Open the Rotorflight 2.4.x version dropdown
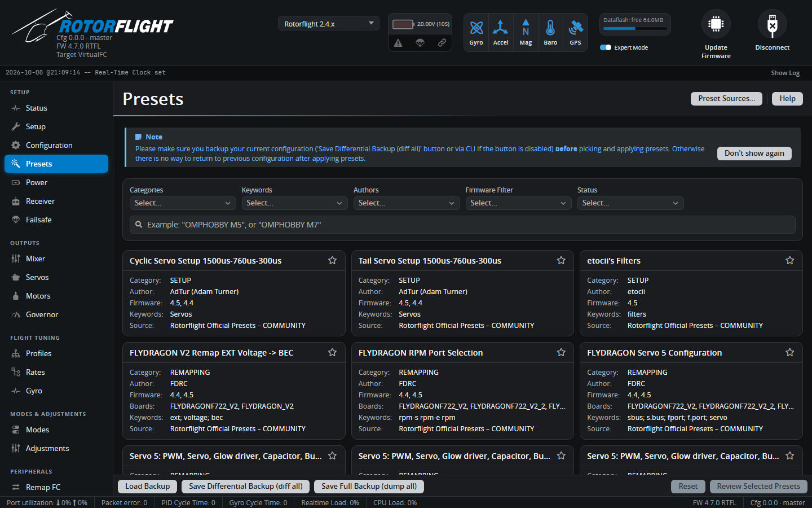The height and width of the screenshot is (508, 812). pos(329,24)
